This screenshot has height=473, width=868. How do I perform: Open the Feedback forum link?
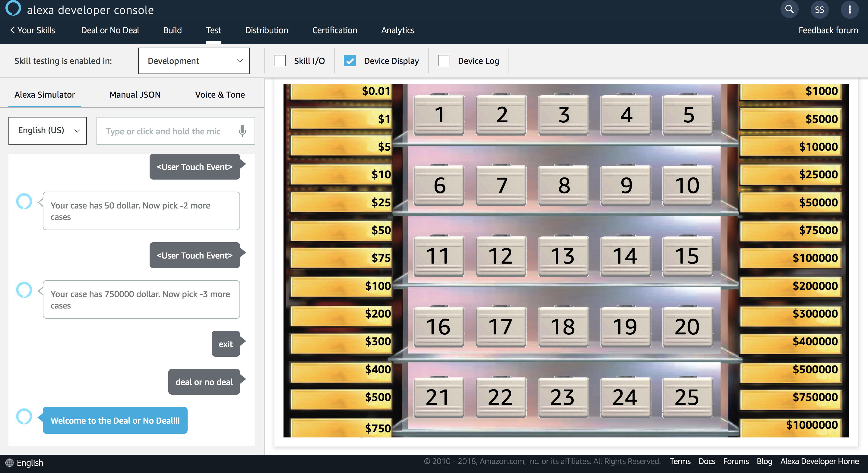[828, 30]
